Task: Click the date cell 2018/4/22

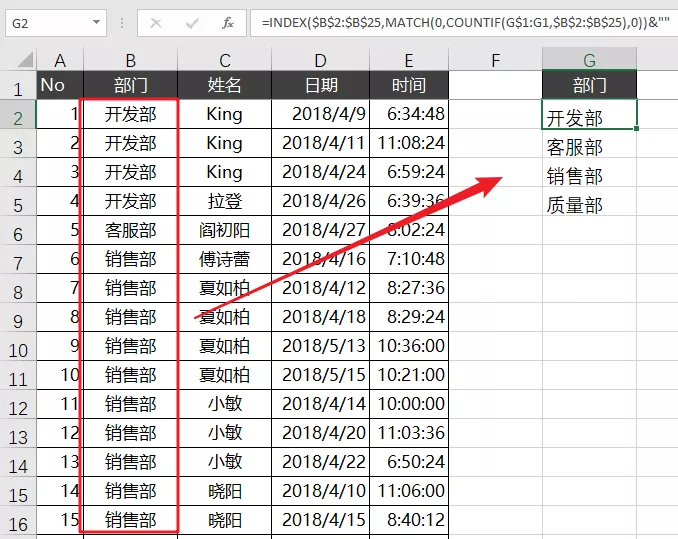Action: (x=320, y=462)
